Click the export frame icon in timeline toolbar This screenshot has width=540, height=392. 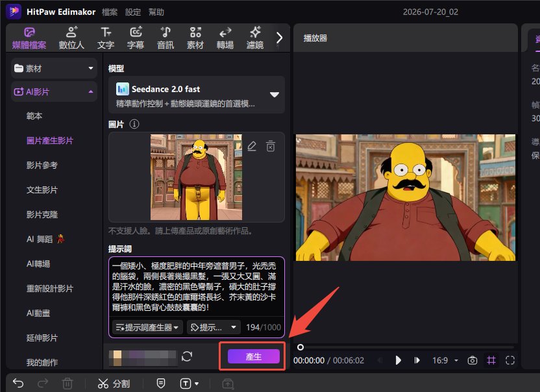click(x=228, y=384)
